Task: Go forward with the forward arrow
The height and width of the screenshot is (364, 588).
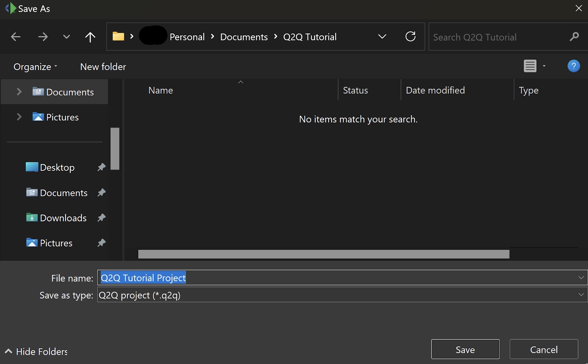Action: pyautogui.click(x=43, y=37)
